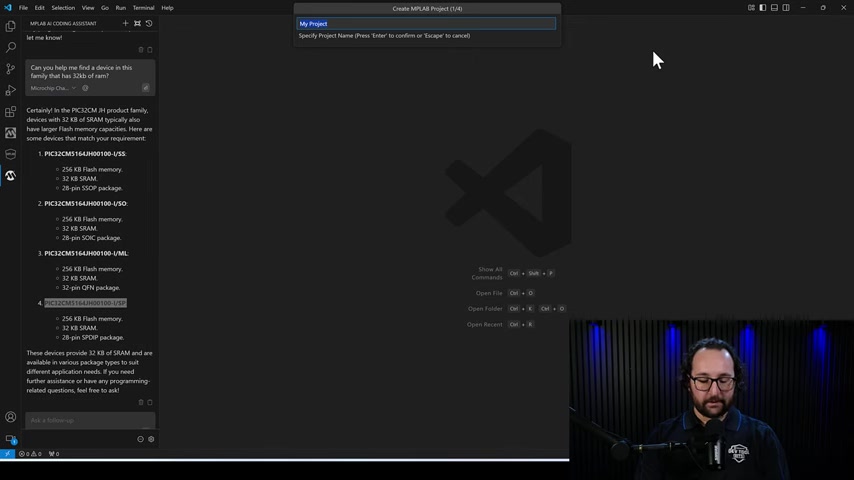Open the Terminal menu
The width and height of the screenshot is (854, 480).
pyautogui.click(x=143, y=8)
